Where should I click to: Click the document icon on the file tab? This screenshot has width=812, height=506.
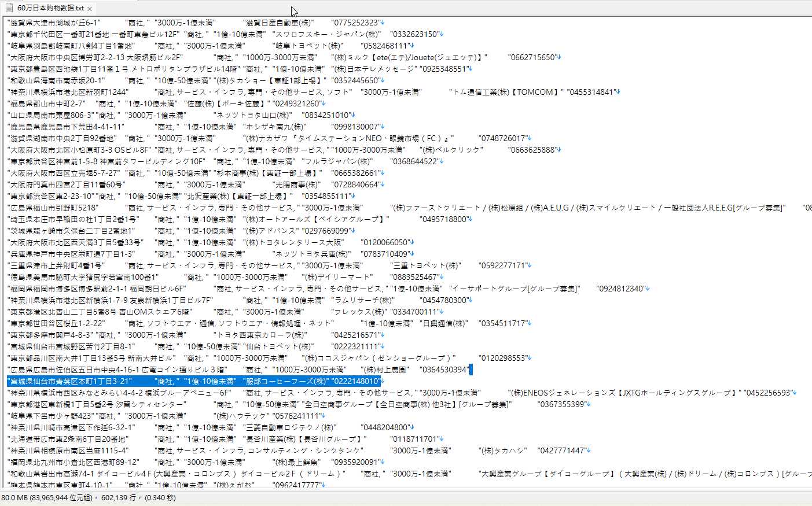[x=9, y=8]
